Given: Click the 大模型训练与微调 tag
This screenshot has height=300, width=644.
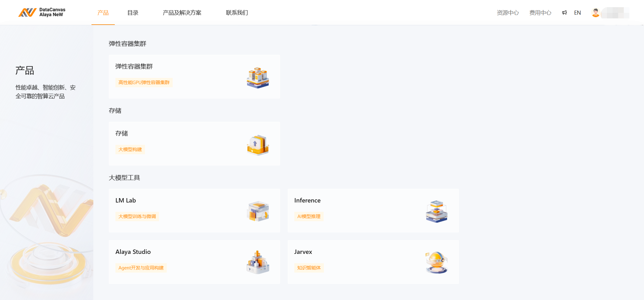Looking at the screenshot, I should point(137,217).
